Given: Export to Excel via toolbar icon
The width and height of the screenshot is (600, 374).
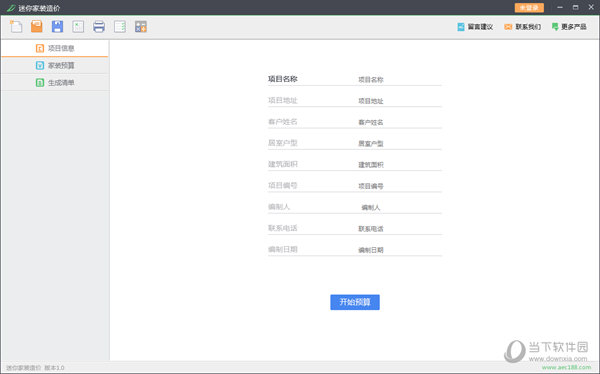Looking at the screenshot, I should click(x=78, y=26).
